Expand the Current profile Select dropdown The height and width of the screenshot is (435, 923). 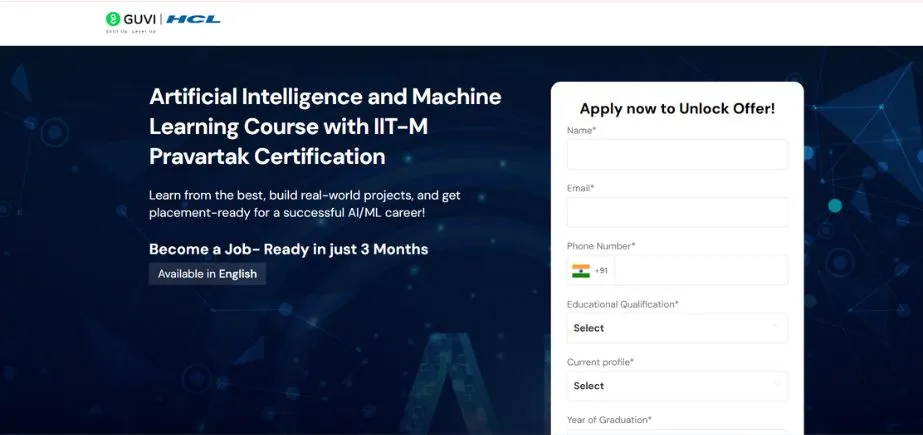pos(676,386)
